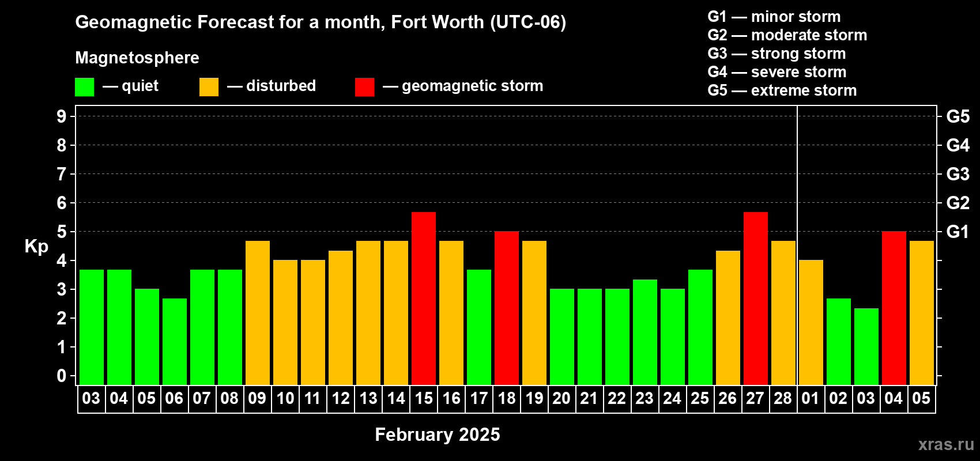This screenshot has width=980, height=461.
Task: Click the date label 14 on the axis
Action: pos(396,398)
